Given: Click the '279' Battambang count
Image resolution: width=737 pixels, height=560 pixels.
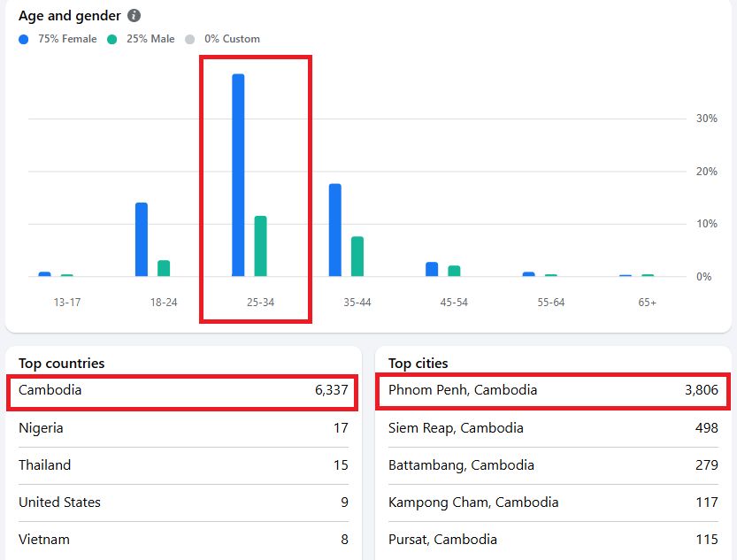Looking at the screenshot, I should [706, 465].
